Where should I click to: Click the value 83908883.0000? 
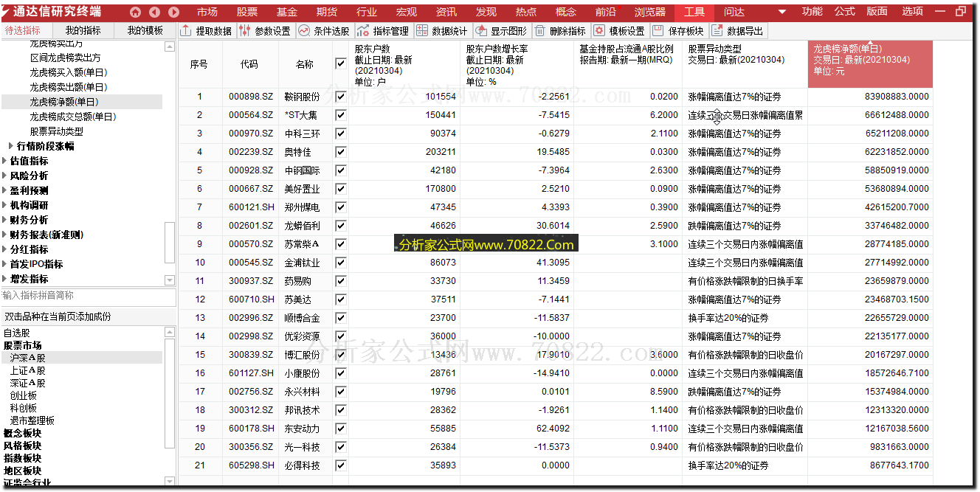pos(897,97)
